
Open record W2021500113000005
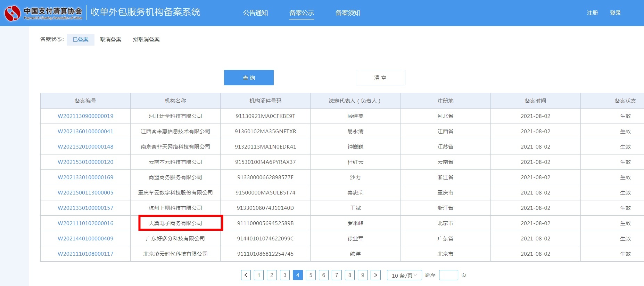(85, 193)
